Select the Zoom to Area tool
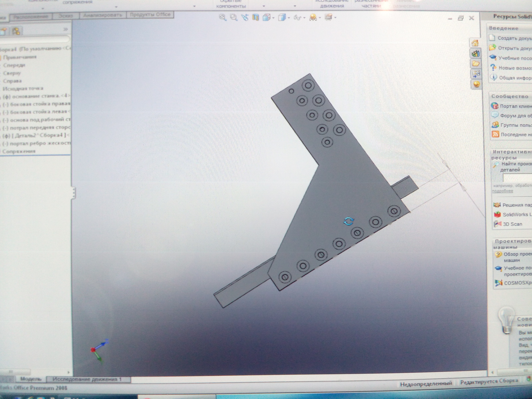This screenshot has width=532, height=399. tap(234, 18)
